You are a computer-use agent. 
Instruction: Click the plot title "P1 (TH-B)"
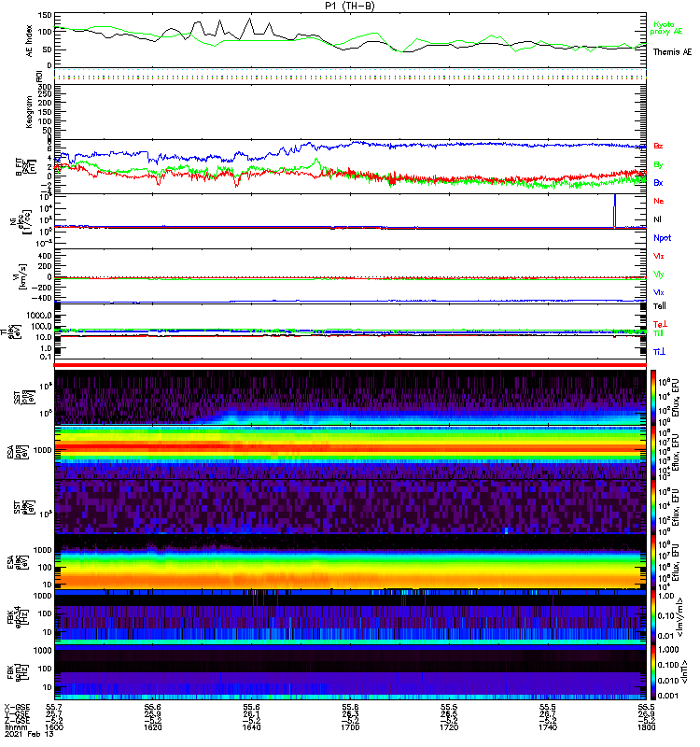tap(350, 6)
